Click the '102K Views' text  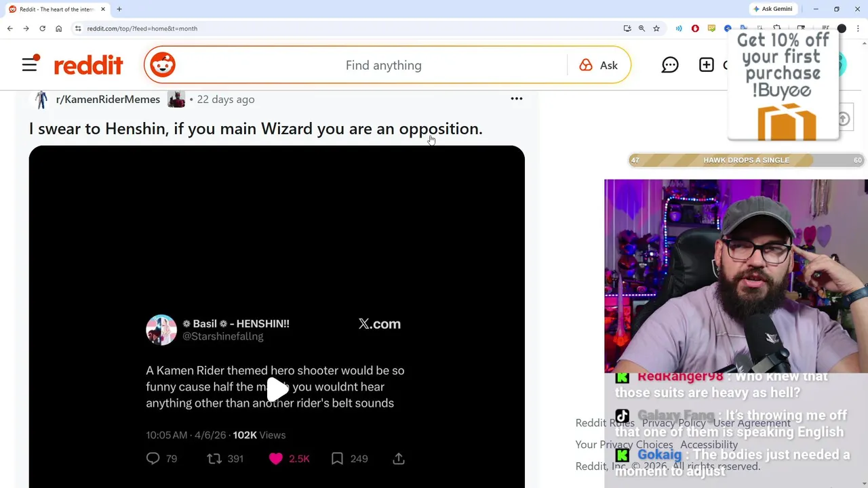point(259,435)
